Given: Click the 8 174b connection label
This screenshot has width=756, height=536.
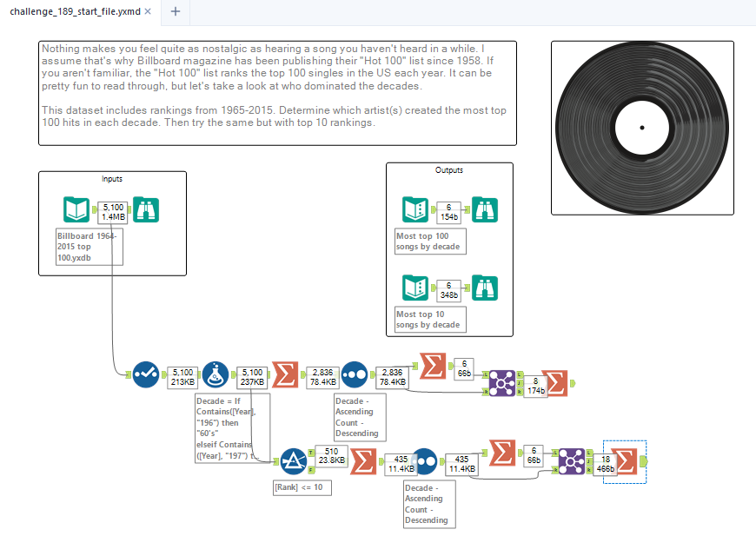Looking at the screenshot, I should pyautogui.click(x=535, y=386).
